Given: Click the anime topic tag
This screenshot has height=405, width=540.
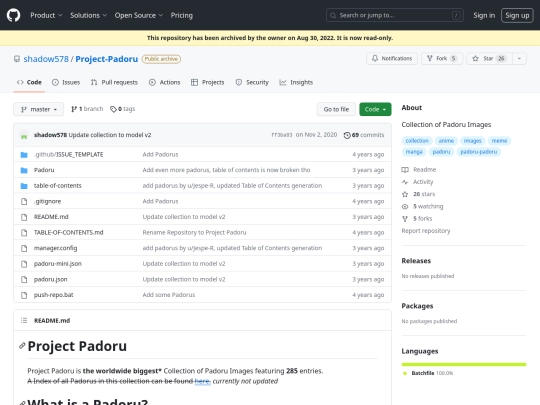Looking at the screenshot, I should point(446,141).
